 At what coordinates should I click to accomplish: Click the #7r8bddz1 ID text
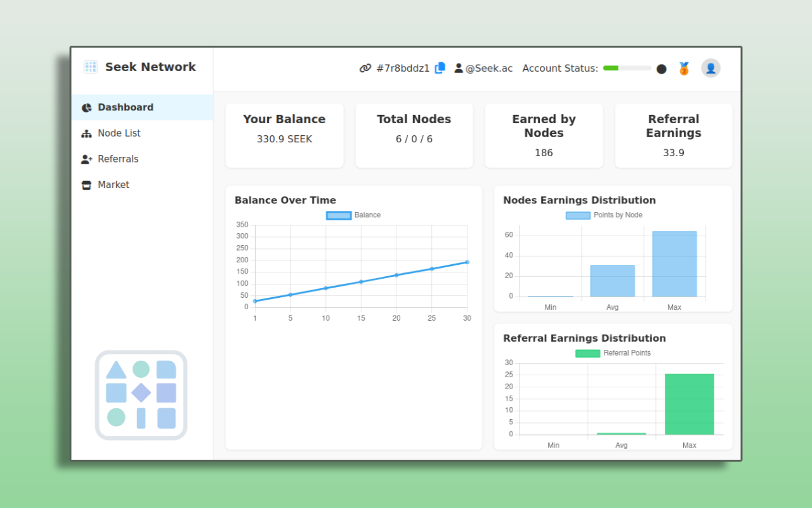click(x=403, y=69)
